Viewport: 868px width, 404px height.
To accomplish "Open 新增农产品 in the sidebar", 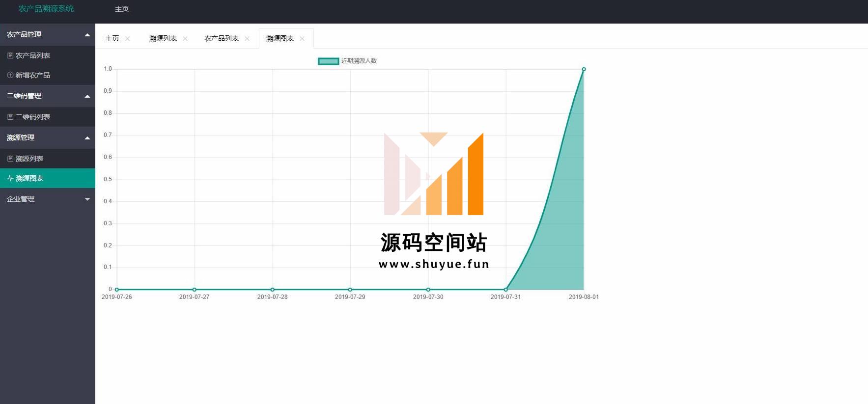I will [48, 75].
